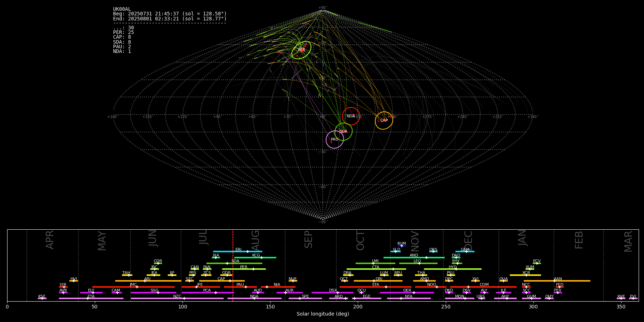This screenshot has width=644, height=322.
Task: Select the ORS shower marker in timeline
Action: 433,252
